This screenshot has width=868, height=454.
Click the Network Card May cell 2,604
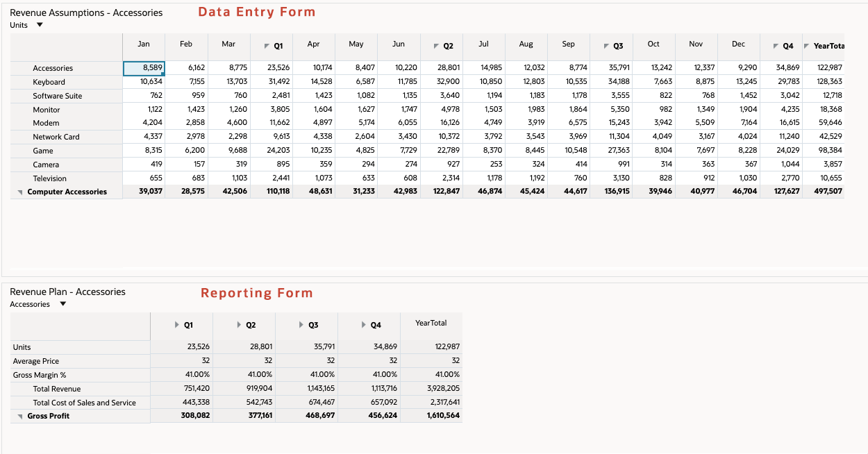coord(356,137)
